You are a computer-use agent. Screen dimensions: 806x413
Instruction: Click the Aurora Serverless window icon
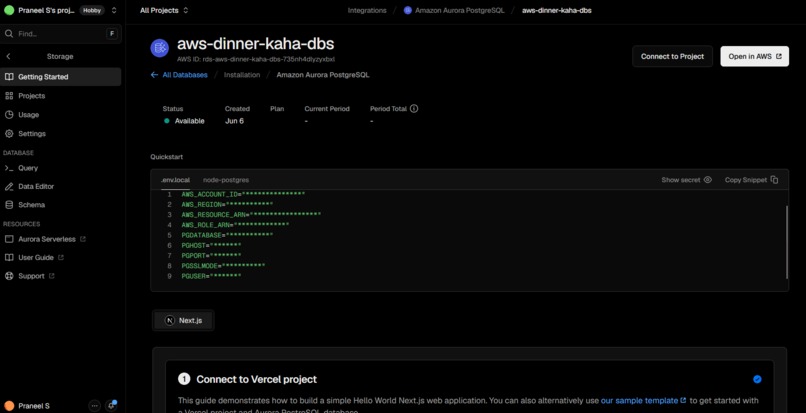tap(9, 239)
